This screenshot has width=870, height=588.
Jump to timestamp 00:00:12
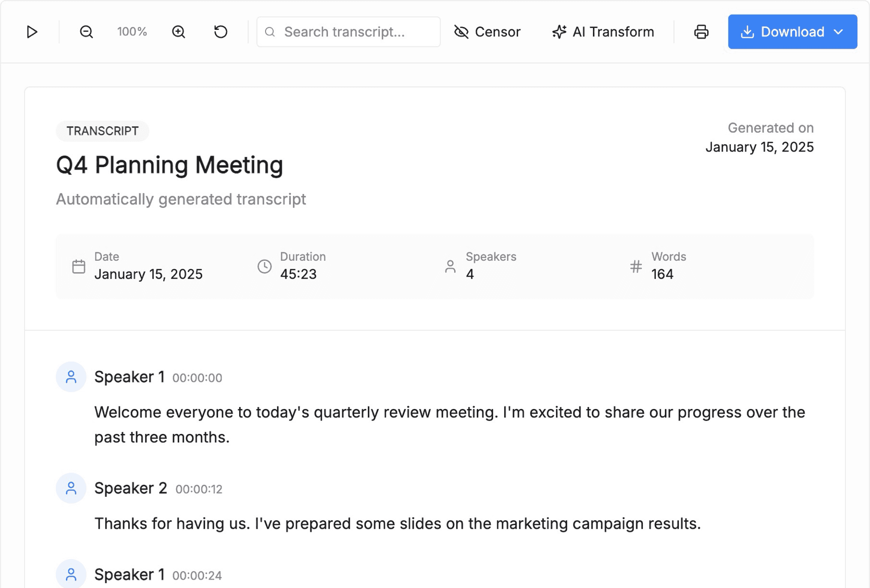(199, 489)
